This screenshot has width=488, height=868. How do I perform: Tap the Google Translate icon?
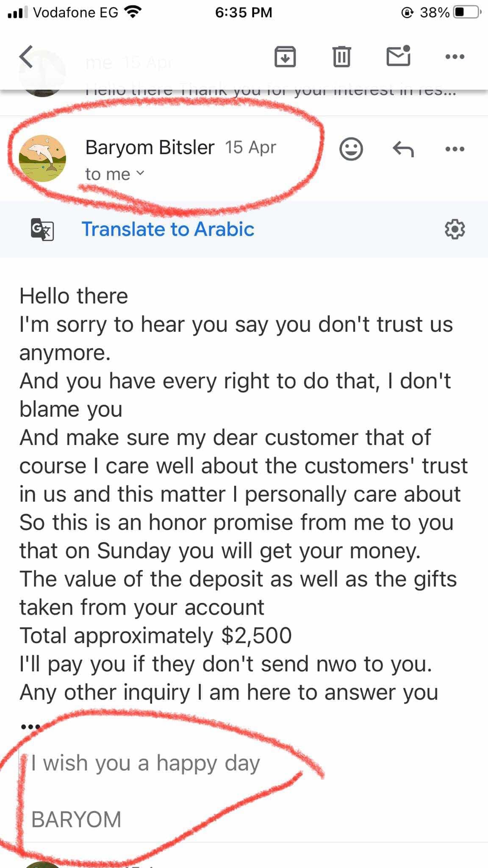(x=42, y=229)
